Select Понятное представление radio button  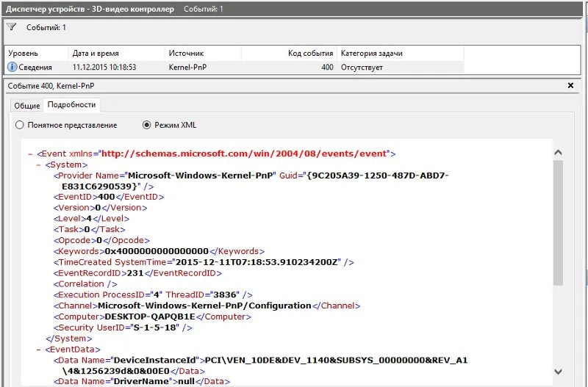(x=20, y=125)
